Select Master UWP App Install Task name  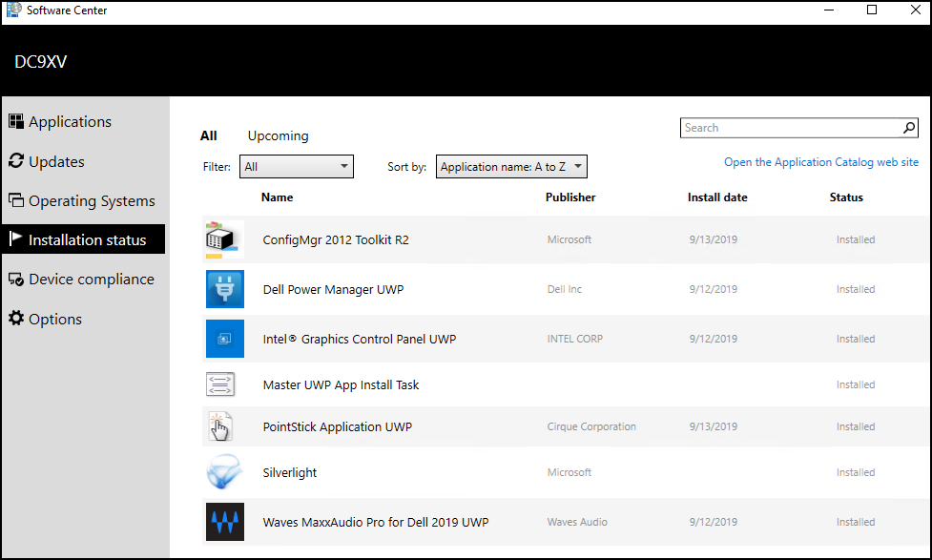coord(341,384)
